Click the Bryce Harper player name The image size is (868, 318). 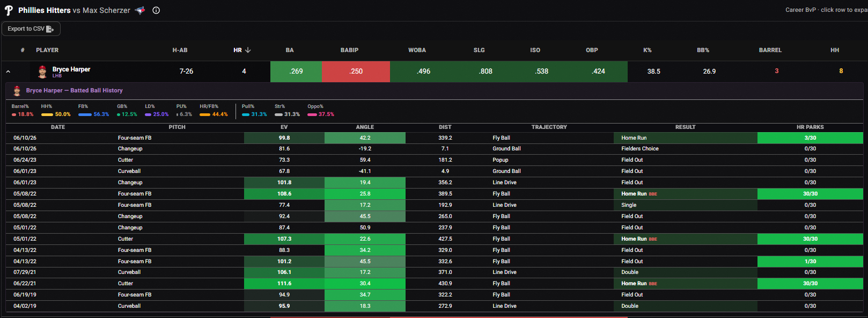71,69
